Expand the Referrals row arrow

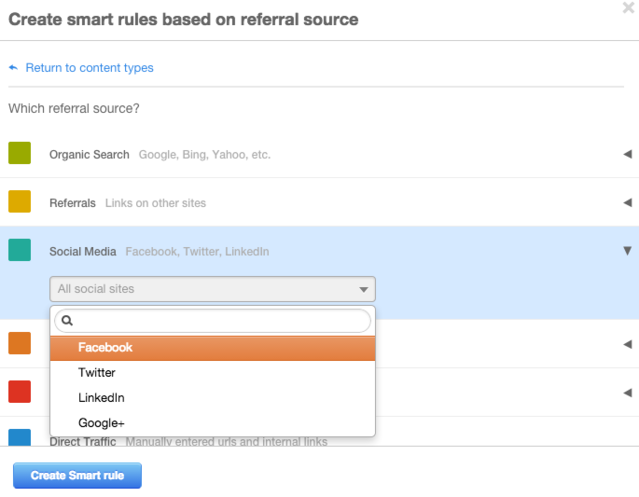(627, 203)
